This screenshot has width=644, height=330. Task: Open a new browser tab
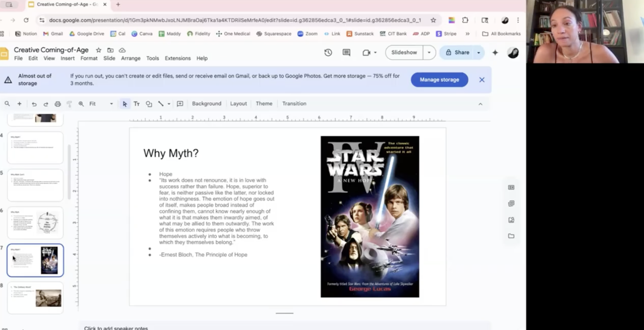click(x=118, y=5)
